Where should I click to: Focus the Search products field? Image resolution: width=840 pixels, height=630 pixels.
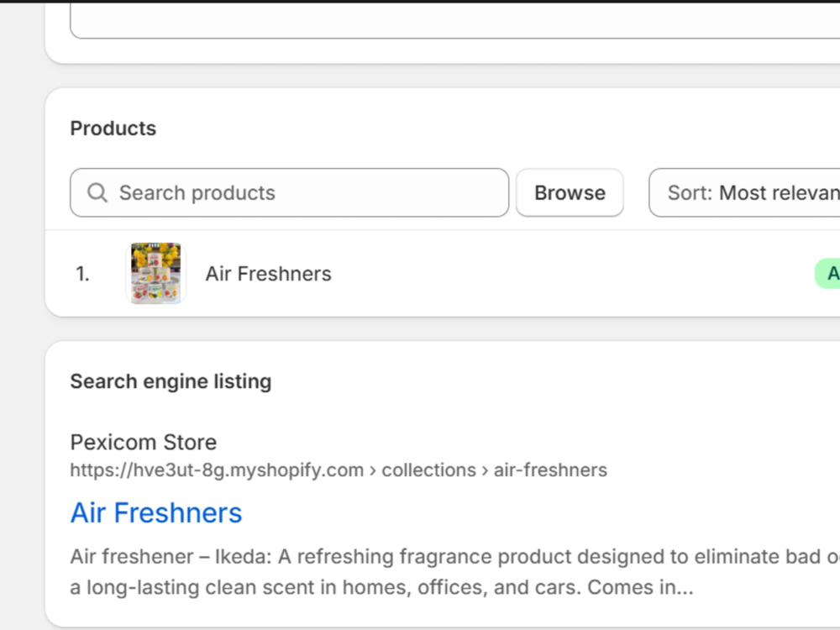pyautogui.click(x=289, y=193)
